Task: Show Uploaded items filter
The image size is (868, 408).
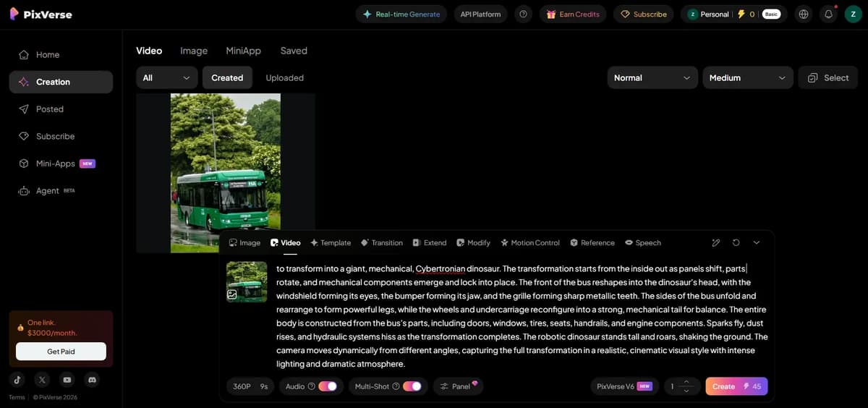Action: coord(284,77)
